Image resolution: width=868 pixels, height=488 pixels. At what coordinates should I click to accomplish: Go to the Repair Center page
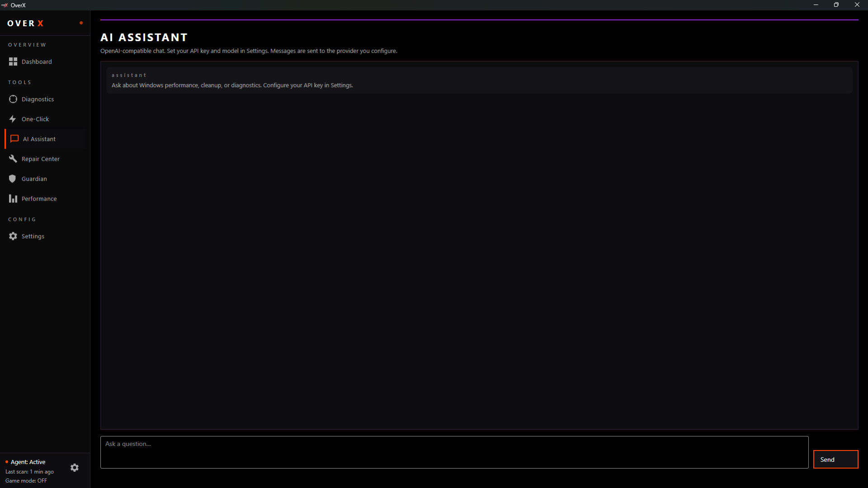click(x=40, y=159)
